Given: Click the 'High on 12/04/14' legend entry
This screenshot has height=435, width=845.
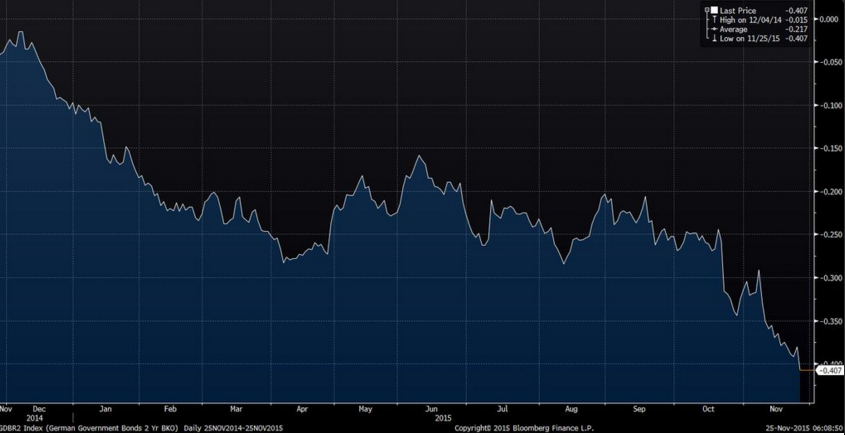Looking at the screenshot, I should tap(751, 20).
